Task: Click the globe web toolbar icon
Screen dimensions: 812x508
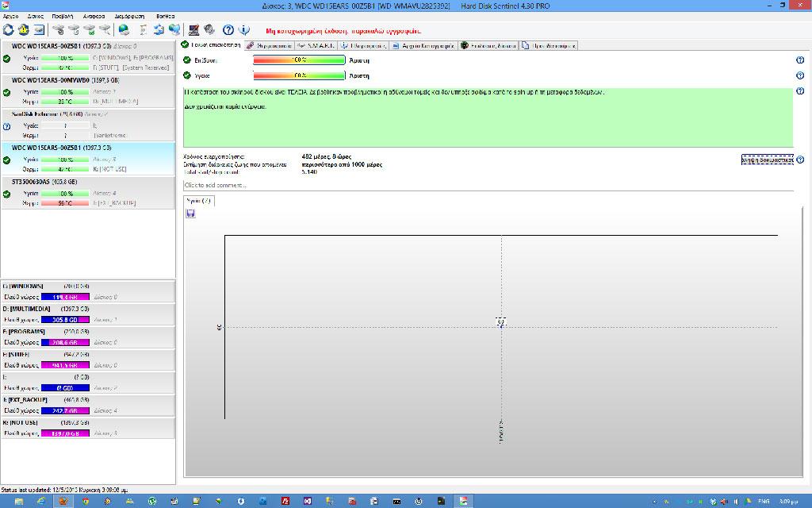Action: (x=124, y=30)
